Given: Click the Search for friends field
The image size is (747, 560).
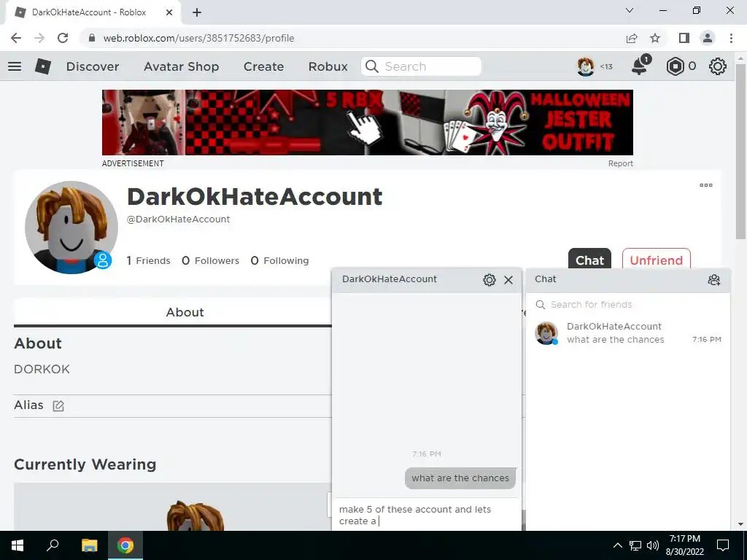Looking at the screenshot, I should point(628,304).
